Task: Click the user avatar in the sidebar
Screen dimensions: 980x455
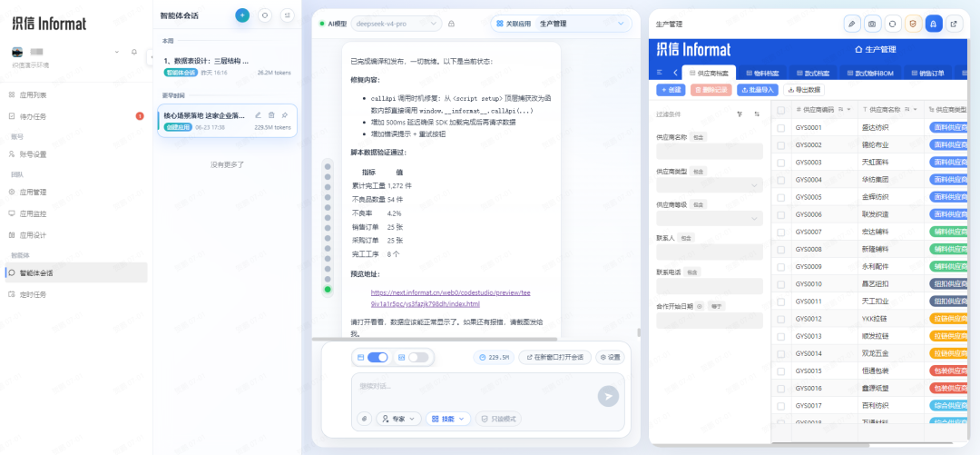Action: click(x=17, y=52)
